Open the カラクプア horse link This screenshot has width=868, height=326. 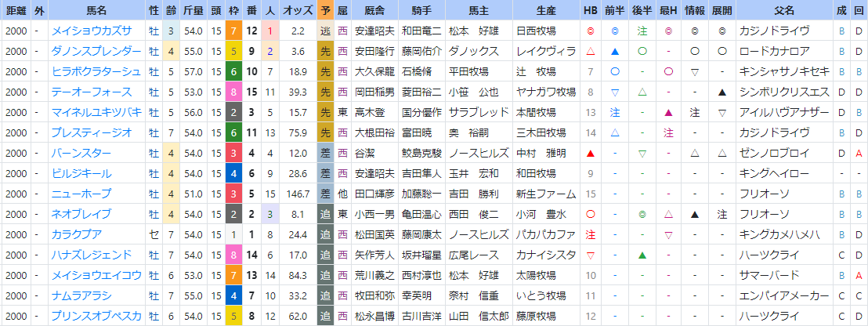coord(77,234)
